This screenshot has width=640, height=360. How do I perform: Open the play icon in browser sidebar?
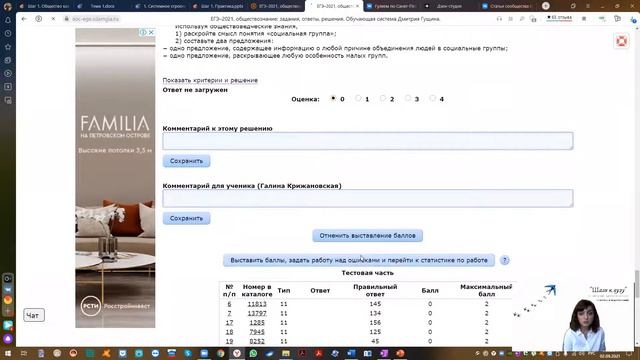pyautogui.click(x=8, y=73)
